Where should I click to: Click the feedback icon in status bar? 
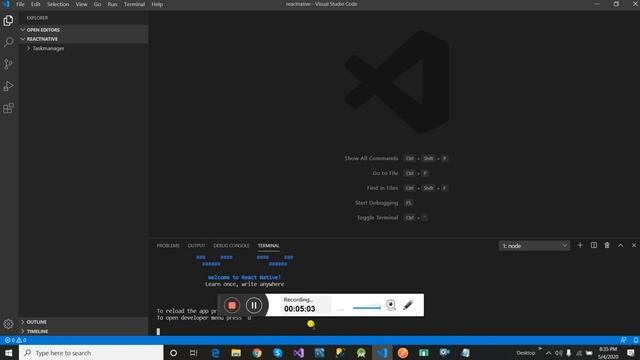tap(623, 340)
